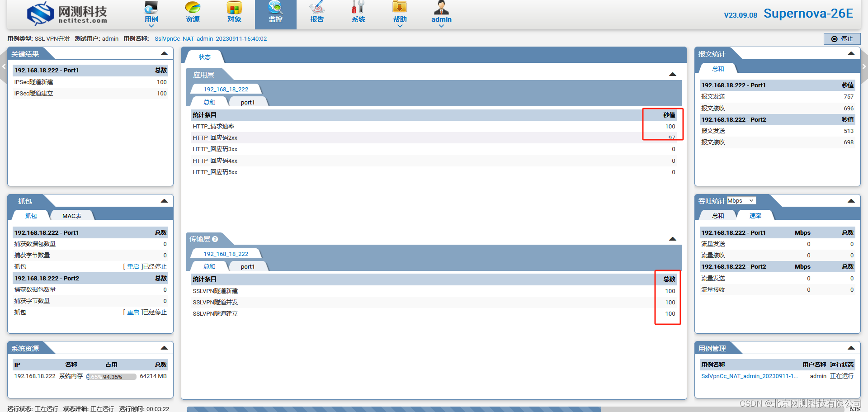The width and height of the screenshot is (868, 412).
Task: Switch to MAC表 tab
Action: coord(72,216)
